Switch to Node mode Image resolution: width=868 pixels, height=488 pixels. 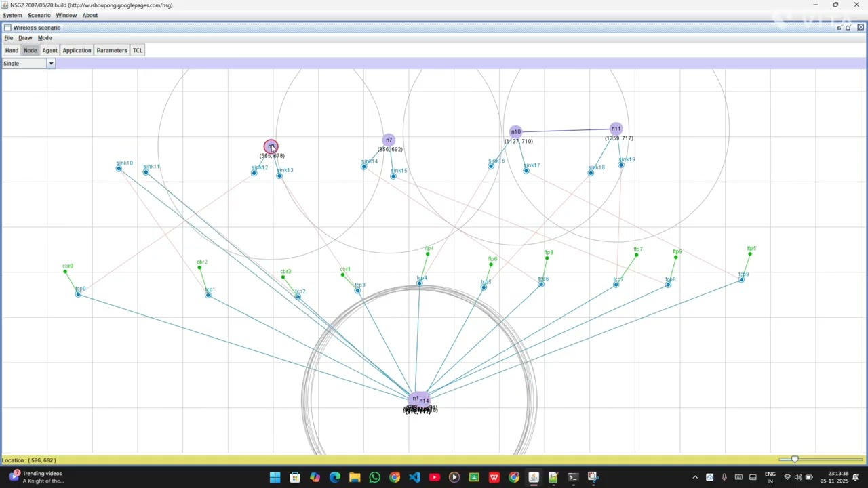(x=30, y=50)
